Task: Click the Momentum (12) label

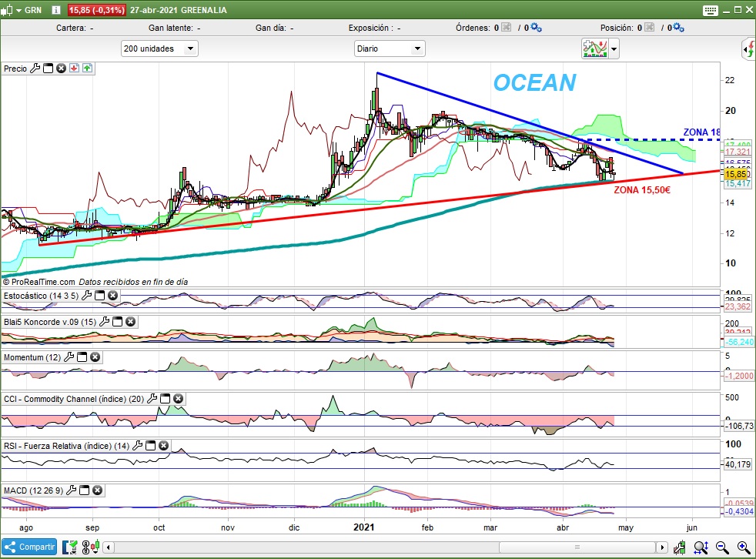Action: 32,357
